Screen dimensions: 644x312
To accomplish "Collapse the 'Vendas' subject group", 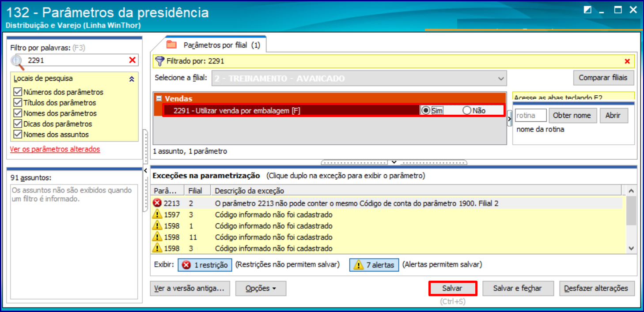I will (159, 99).
